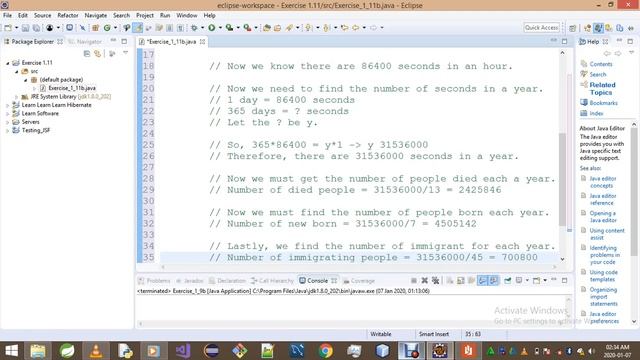Open Using code templates help link

603,276
